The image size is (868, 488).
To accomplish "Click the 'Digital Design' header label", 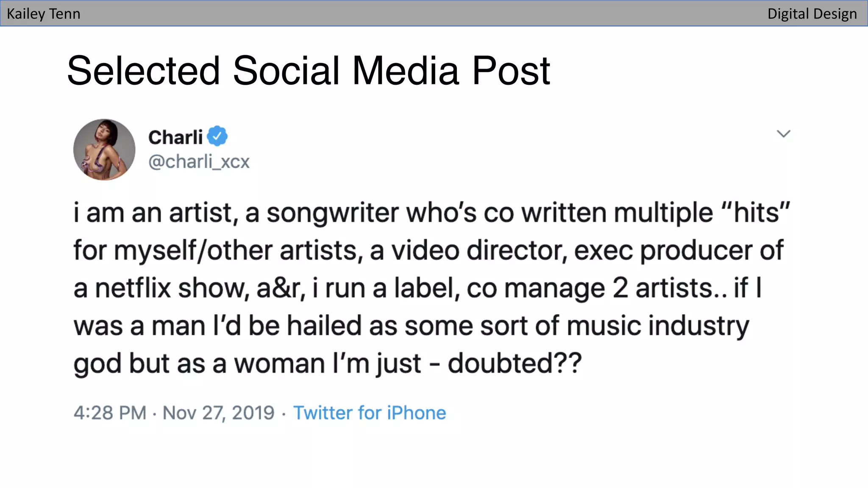I will [x=812, y=14].
